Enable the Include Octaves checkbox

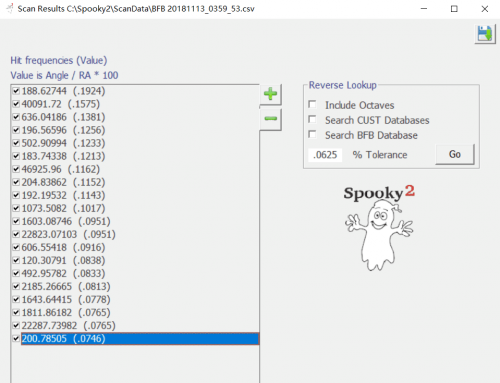312,105
